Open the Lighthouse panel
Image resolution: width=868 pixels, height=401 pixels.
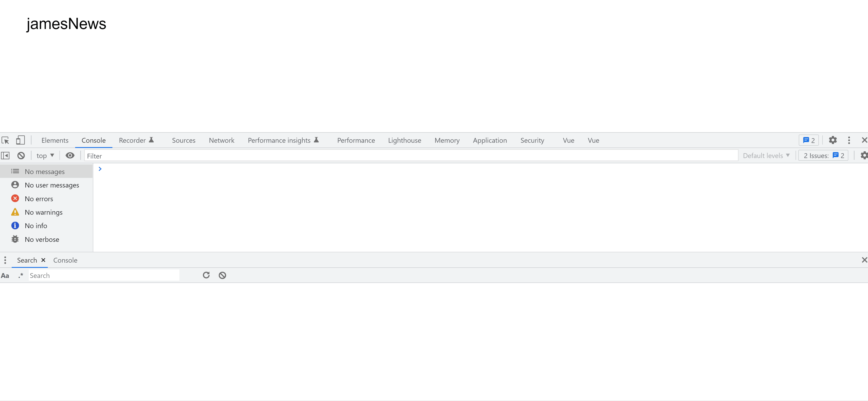tap(404, 140)
